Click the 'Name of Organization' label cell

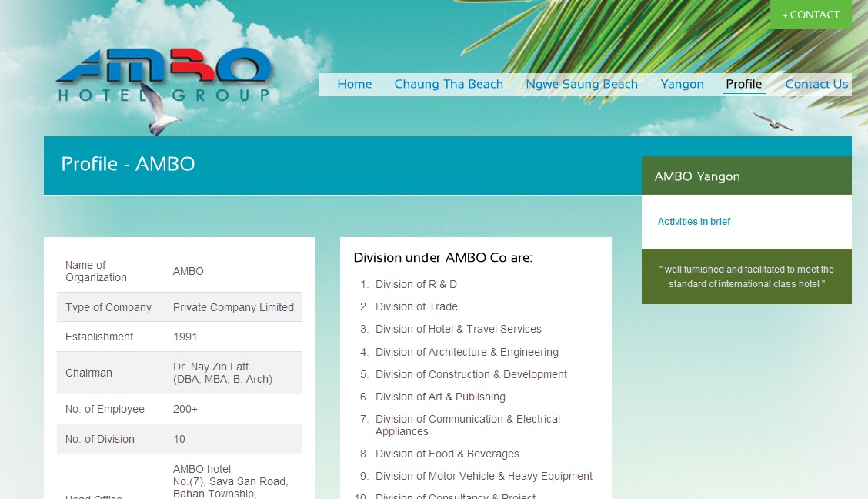pyautogui.click(x=96, y=271)
